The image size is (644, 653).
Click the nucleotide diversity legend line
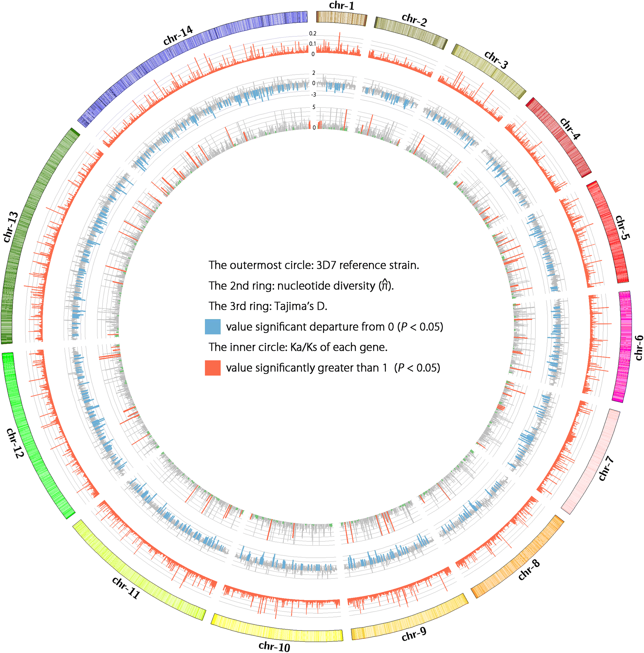click(301, 286)
